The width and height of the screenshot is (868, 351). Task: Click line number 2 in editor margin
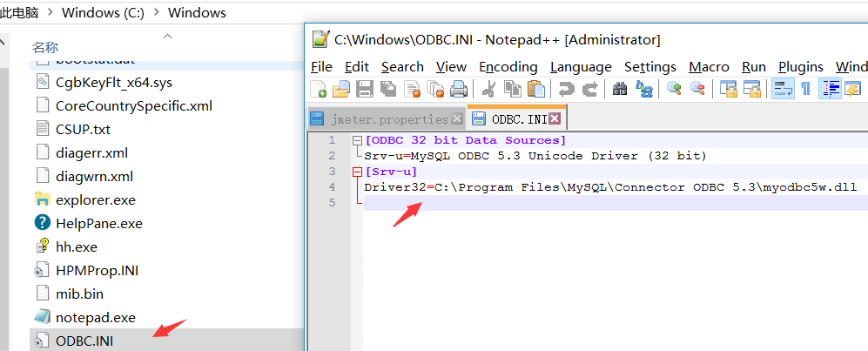[x=333, y=156]
